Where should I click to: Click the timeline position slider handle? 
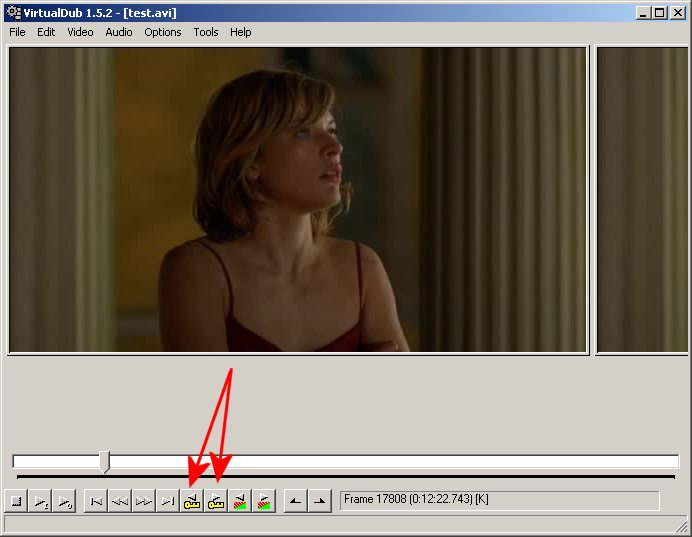pyautogui.click(x=105, y=461)
